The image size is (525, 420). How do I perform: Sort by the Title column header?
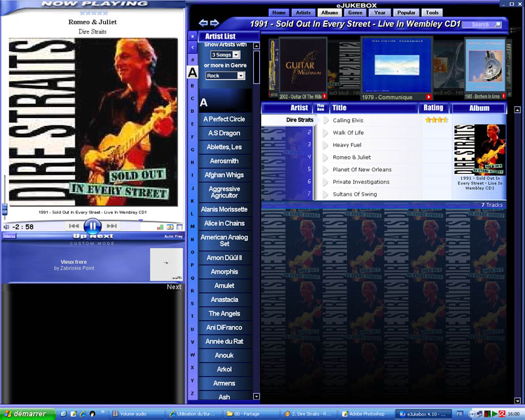click(373, 108)
